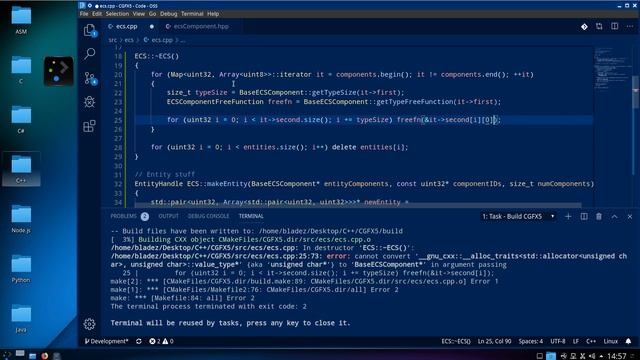The height and width of the screenshot is (360, 640).
Task: Select the language mode C++ in status bar
Action: click(x=591, y=341)
